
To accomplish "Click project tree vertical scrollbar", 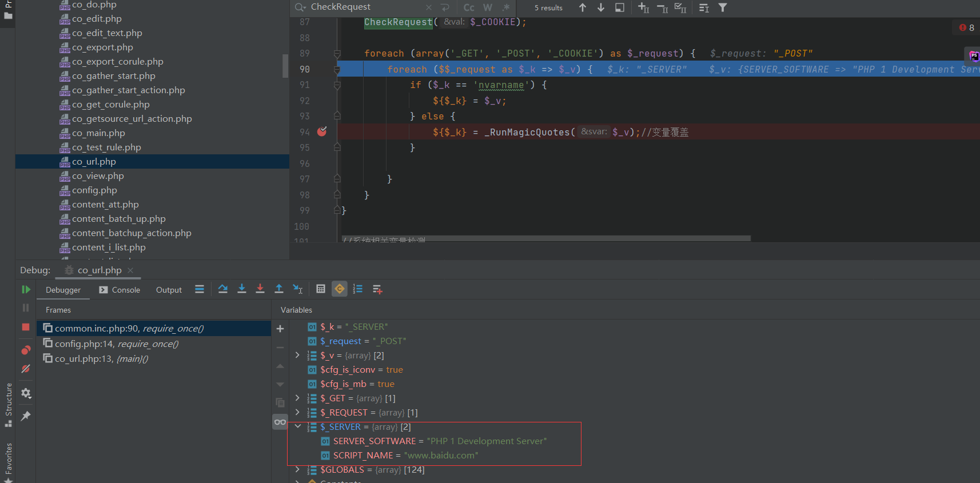I will tap(285, 66).
